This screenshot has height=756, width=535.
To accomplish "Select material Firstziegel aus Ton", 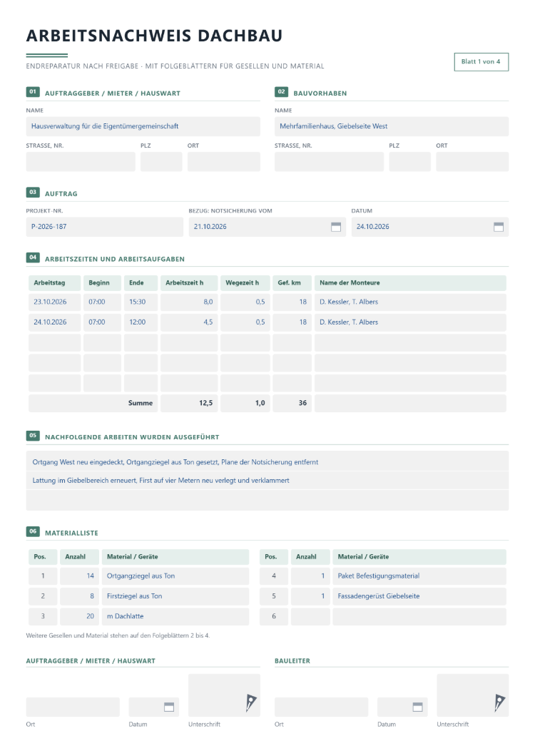I will click(x=175, y=596).
